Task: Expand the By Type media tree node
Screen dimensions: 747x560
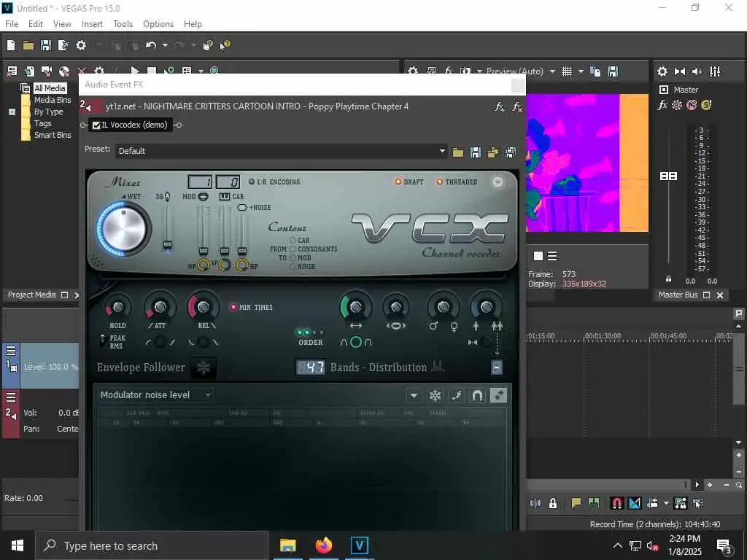Action: click(12, 112)
